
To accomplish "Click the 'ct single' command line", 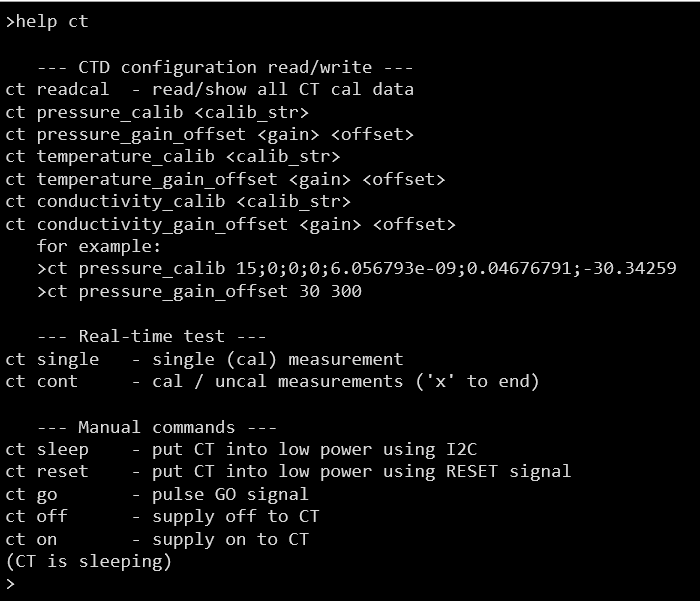I will (204, 358).
